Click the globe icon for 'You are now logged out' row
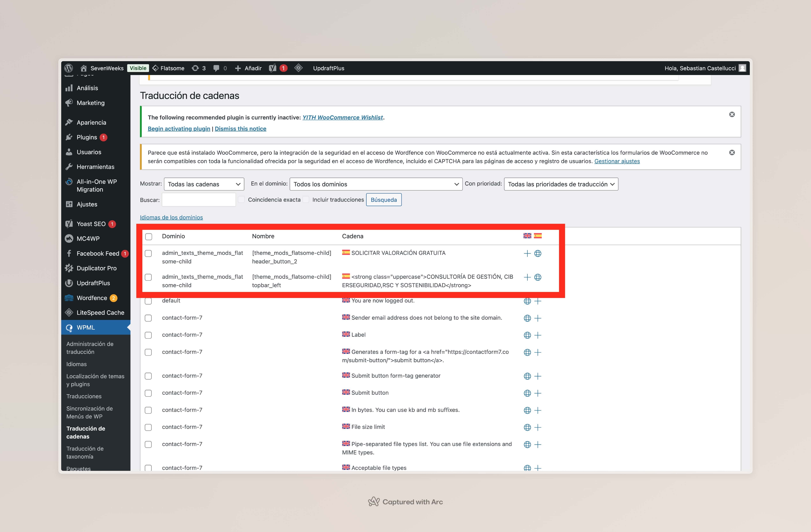This screenshot has width=811, height=532. pyautogui.click(x=527, y=301)
